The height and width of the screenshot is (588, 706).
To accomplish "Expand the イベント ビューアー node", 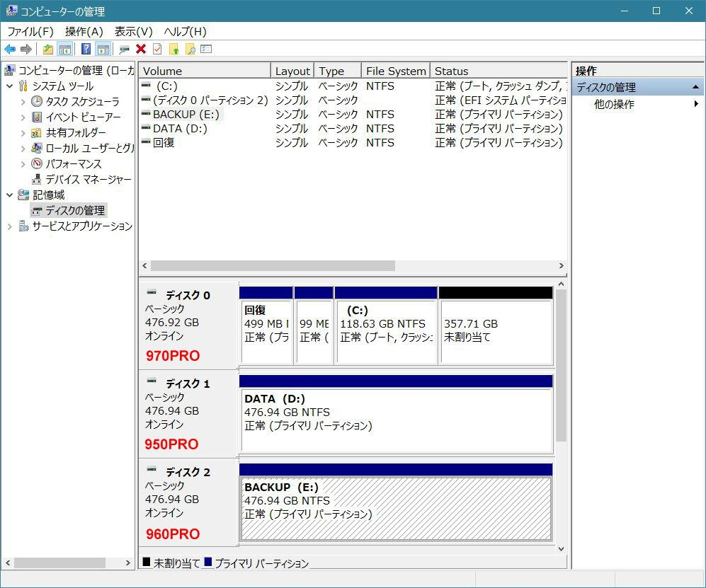I will point(23,117).
